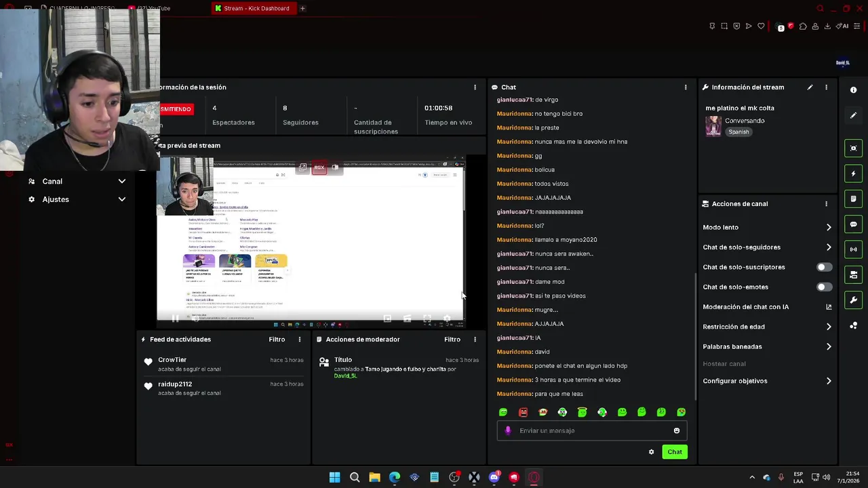Edit stream information with the pencil icon
The height and width of the screenshot is (488, 868).
(x=810, y=87)
